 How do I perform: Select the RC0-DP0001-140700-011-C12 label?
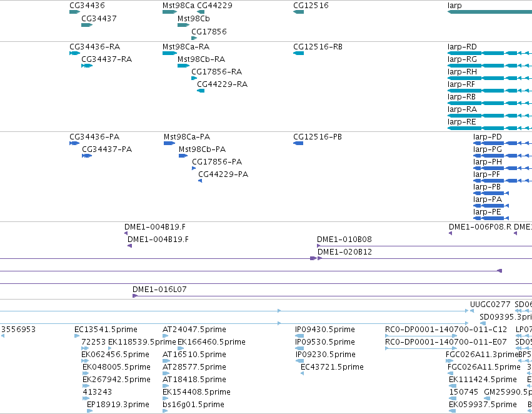[x=446, y=330]
